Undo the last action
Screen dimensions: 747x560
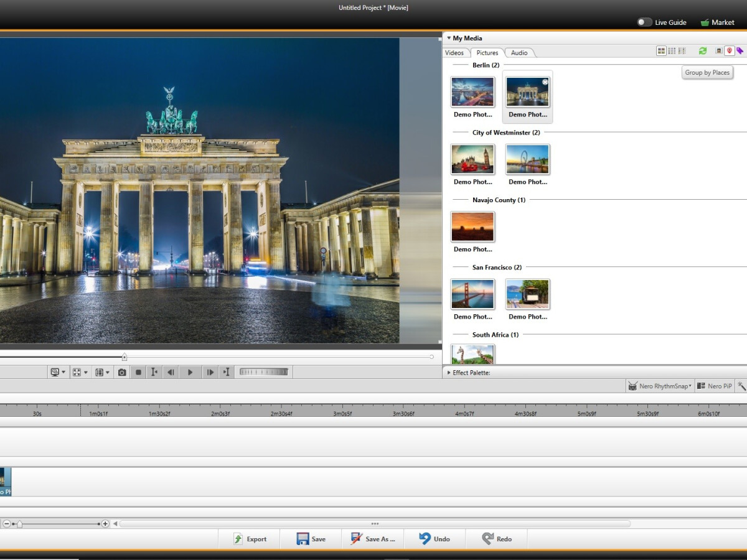coord(435,539)
